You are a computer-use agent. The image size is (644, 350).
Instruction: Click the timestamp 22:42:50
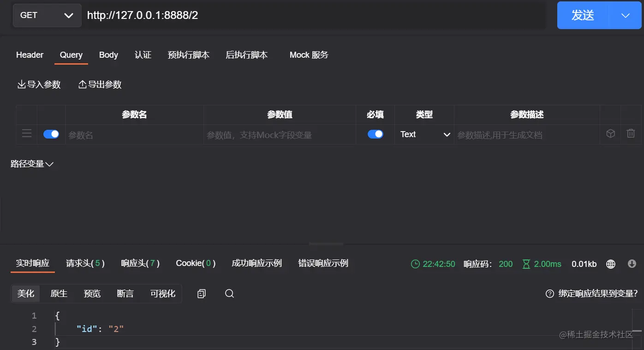pyautogui.click(x=439, y=264)
